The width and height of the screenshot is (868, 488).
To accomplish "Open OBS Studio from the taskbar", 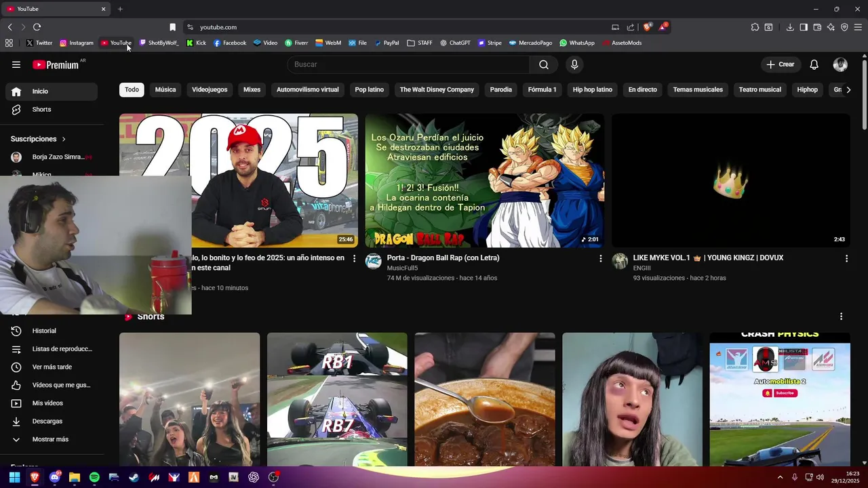I will point(273,477).
